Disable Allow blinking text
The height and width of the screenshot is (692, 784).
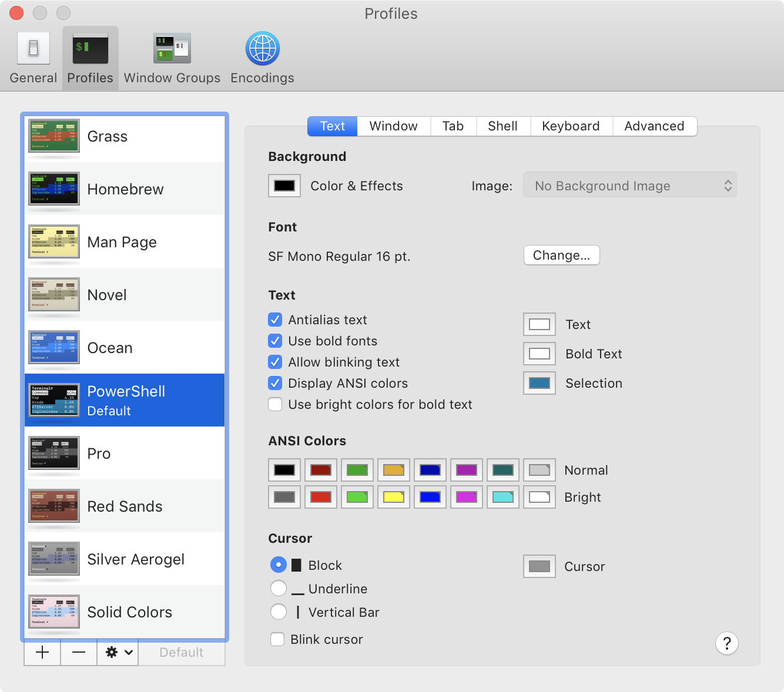tap(275, 362)
